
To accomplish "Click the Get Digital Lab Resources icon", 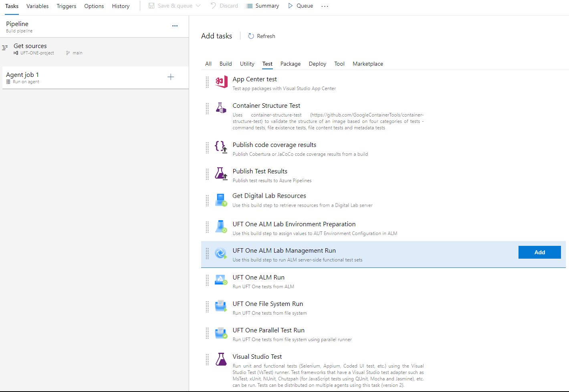I will tap(221, 199).
